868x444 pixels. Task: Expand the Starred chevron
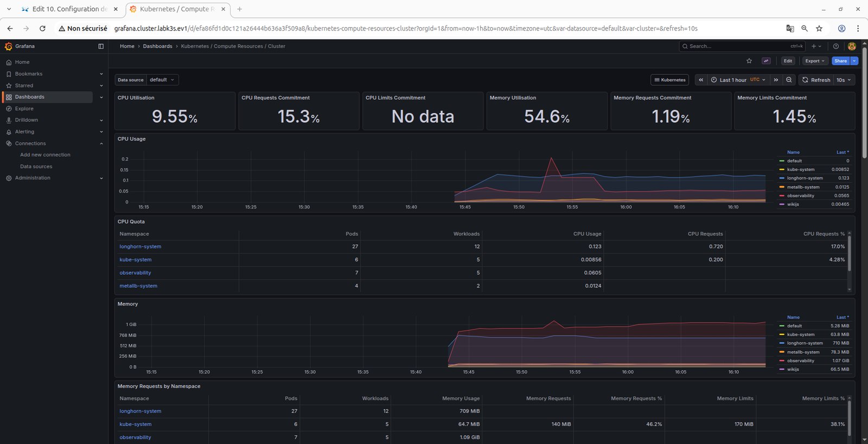101,85
